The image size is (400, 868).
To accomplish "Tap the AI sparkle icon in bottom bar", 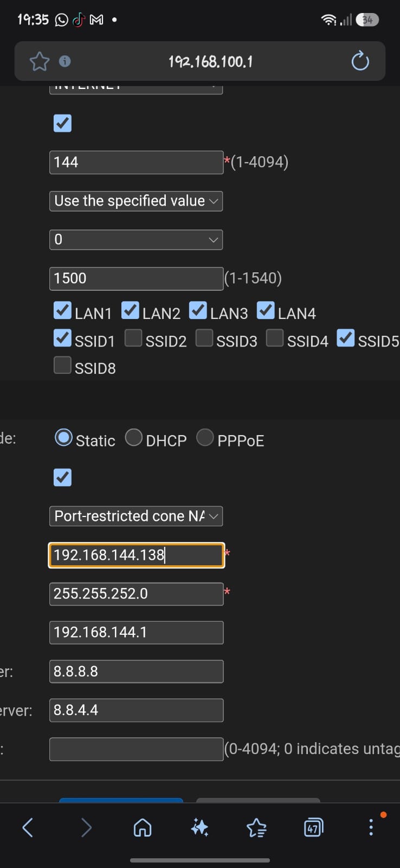I will coord(199,827).
